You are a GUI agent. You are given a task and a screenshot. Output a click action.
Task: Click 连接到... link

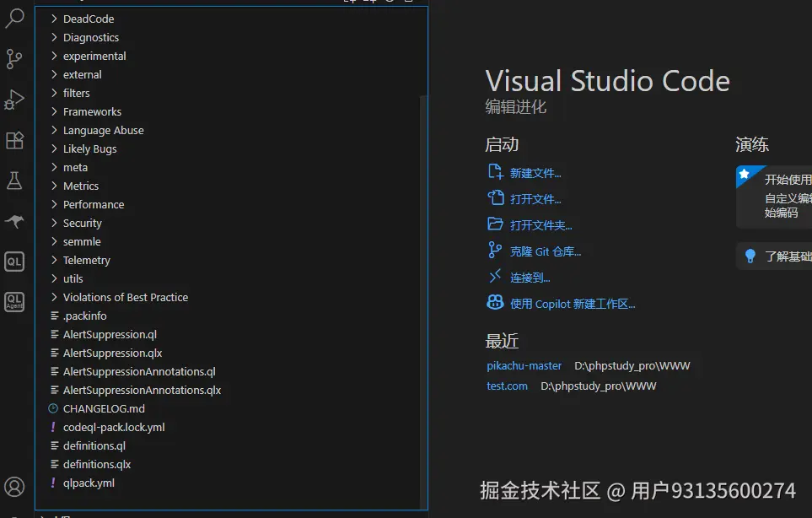pyautogui.click(x=530, y=278)
